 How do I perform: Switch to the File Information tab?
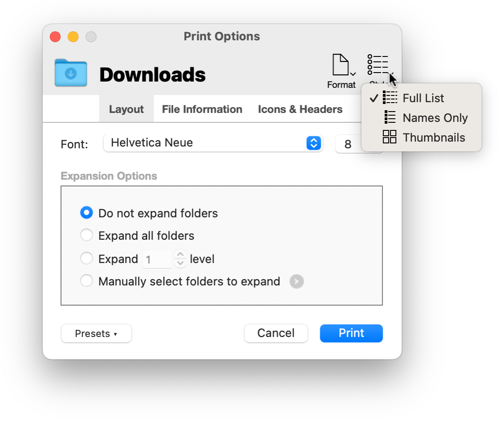pyautogui.click(x=202, y=109)
